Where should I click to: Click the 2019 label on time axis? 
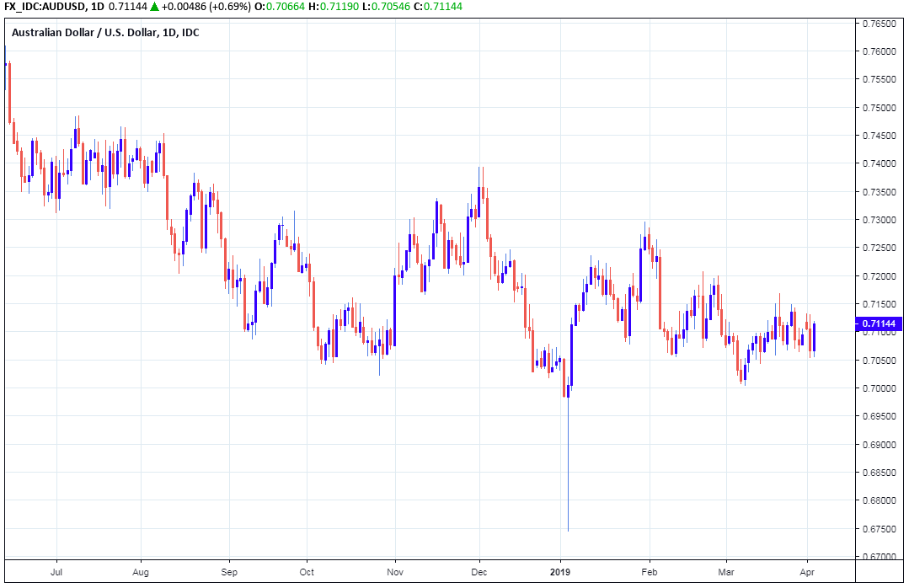(560, 570)
